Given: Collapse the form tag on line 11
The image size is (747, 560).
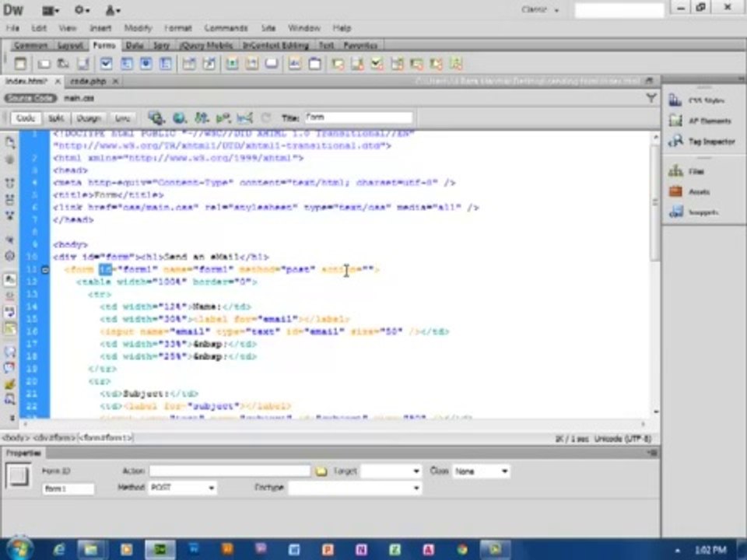Looking at the screenshot, I should tap(45, 270).
